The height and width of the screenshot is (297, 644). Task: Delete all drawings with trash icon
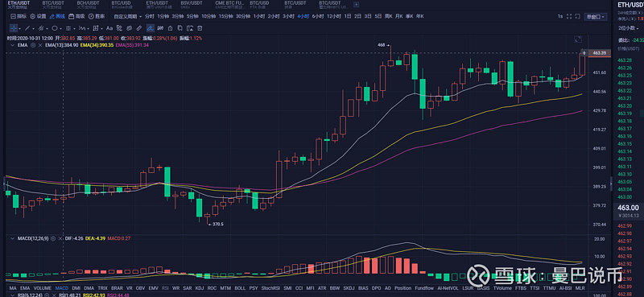tap(200, 28)
